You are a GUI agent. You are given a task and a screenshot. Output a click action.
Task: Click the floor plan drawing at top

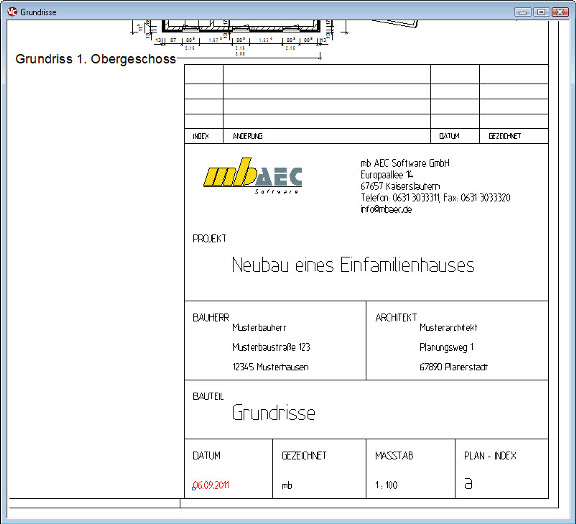[239, 35]
